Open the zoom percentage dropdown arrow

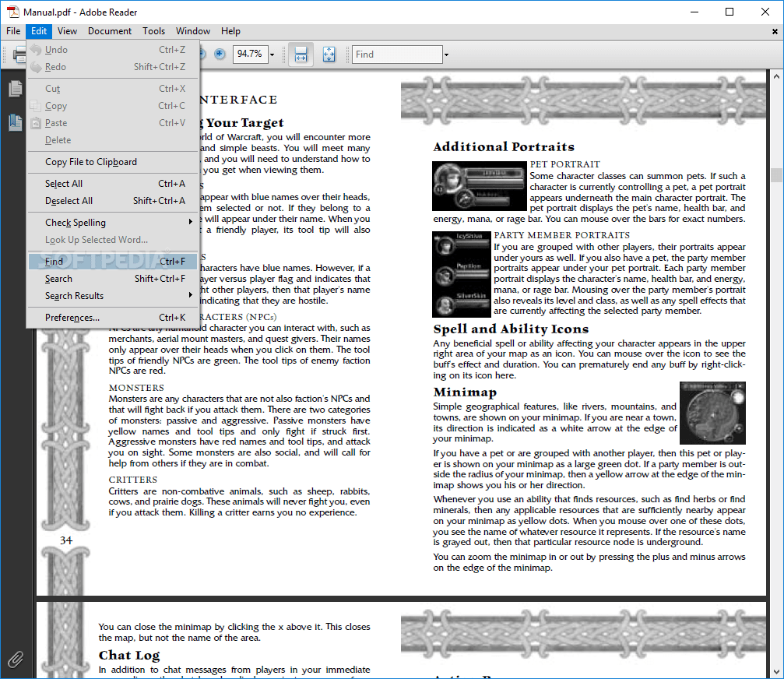272,55
